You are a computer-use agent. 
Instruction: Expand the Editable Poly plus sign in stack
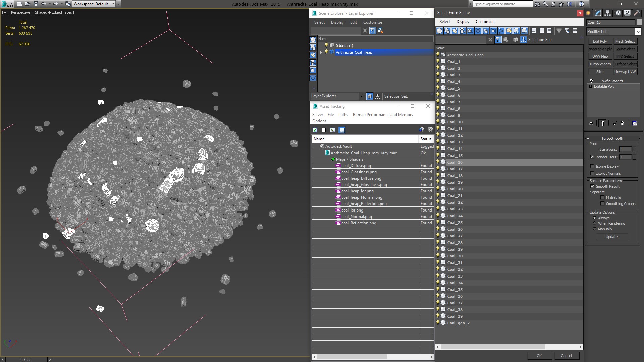point(591,86)
